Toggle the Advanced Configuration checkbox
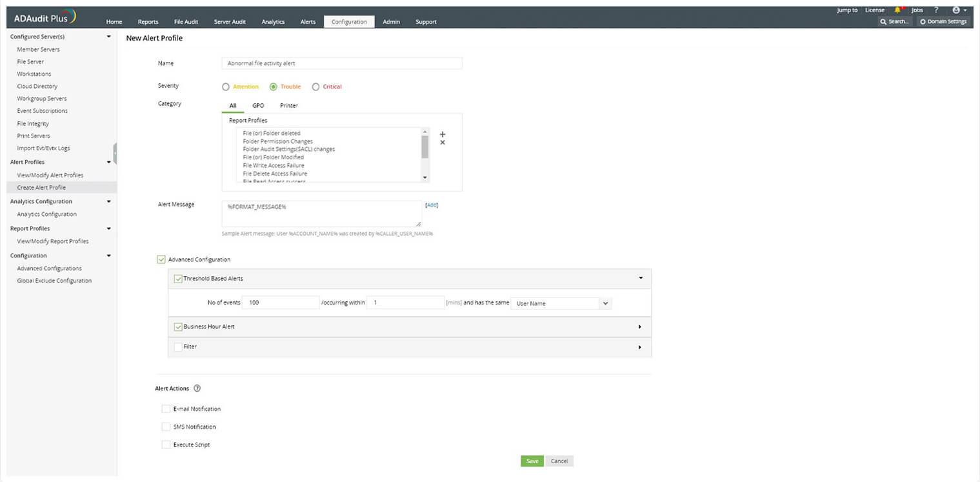The height and width of the screenshot is (482, 980). (161, 259)
